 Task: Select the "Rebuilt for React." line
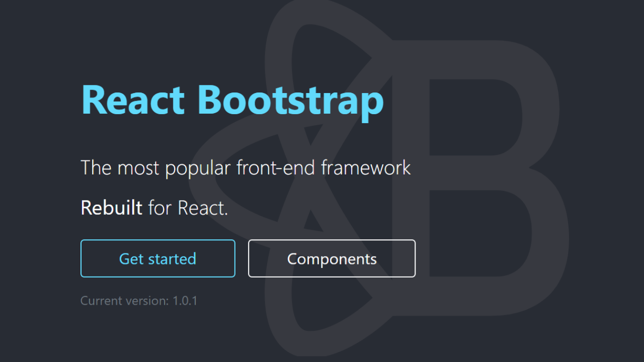pyautogui.click(x=154, y=208)
